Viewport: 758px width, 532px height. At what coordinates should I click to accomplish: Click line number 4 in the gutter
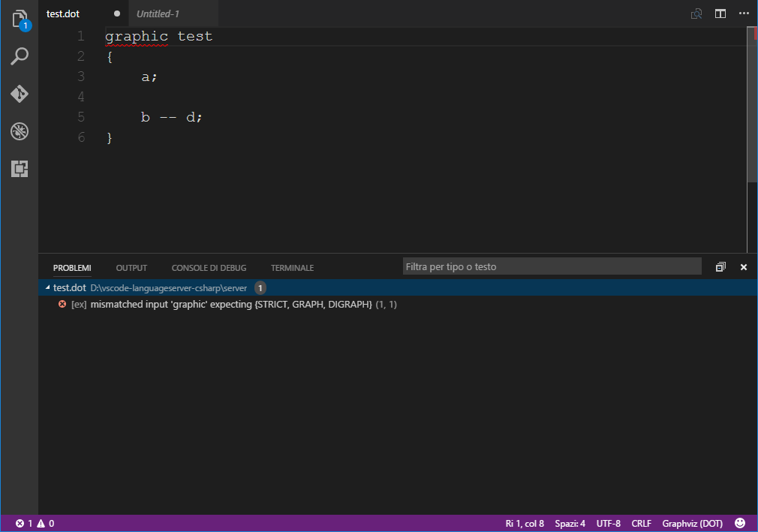point(81,97)
